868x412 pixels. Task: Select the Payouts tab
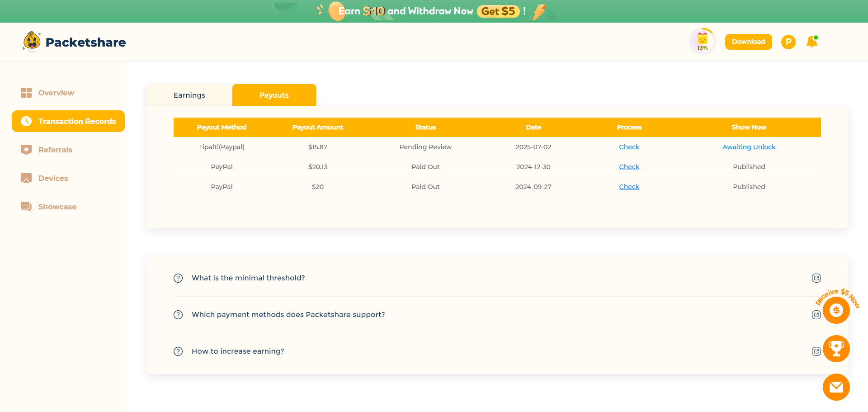point(274,95)
